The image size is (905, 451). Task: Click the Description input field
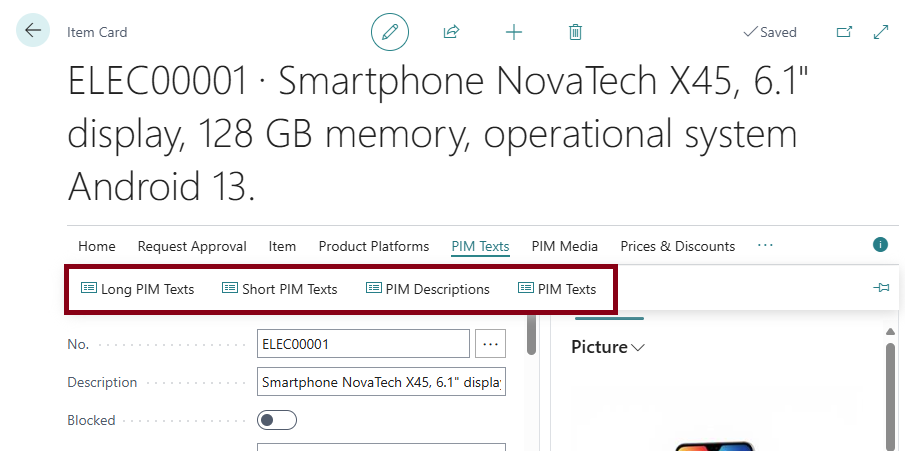click(x=381, y=382)
